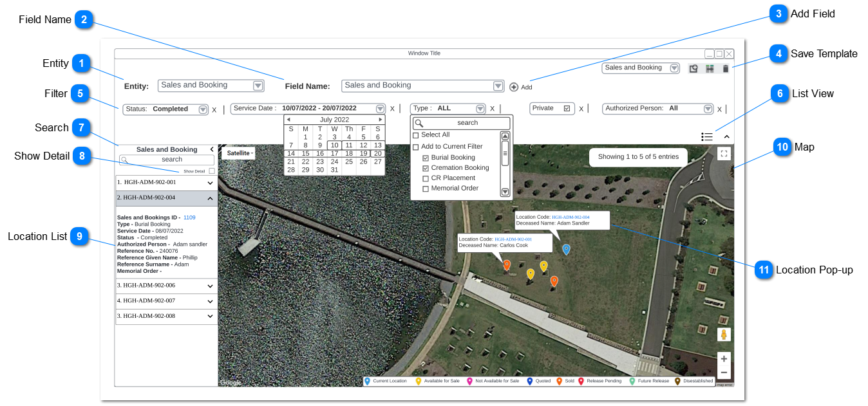
Task: Click the Street View pegman icon
Action: [724, 335]
